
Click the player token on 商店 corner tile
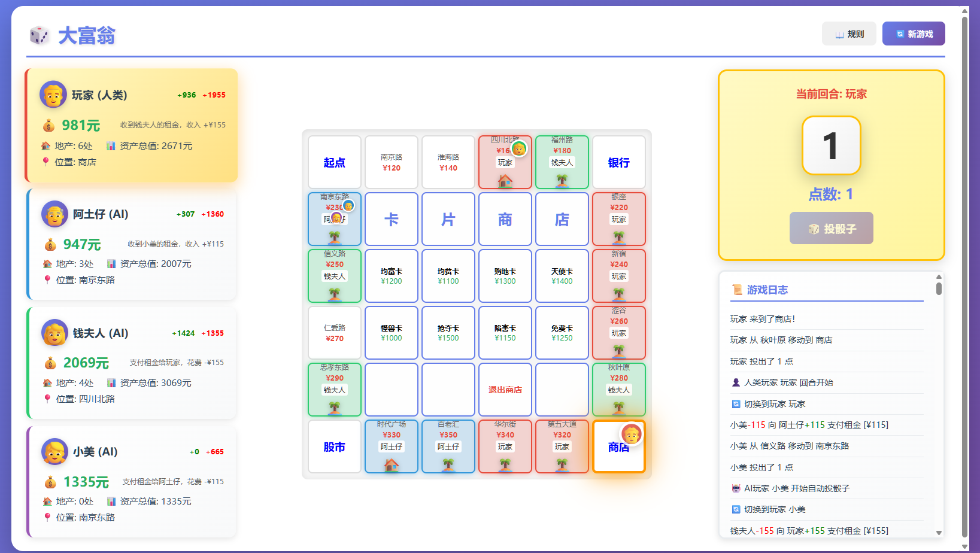click(631, 434)
